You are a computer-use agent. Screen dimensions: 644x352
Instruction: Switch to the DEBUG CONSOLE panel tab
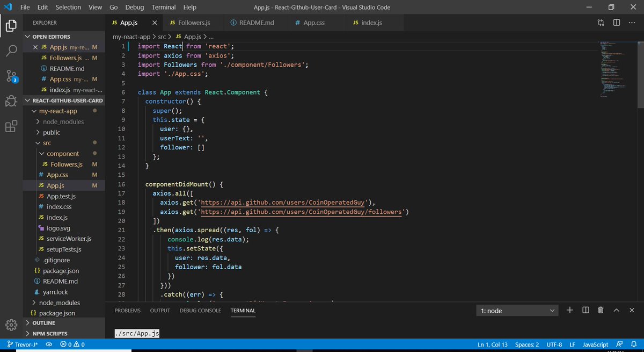point(200,311)
